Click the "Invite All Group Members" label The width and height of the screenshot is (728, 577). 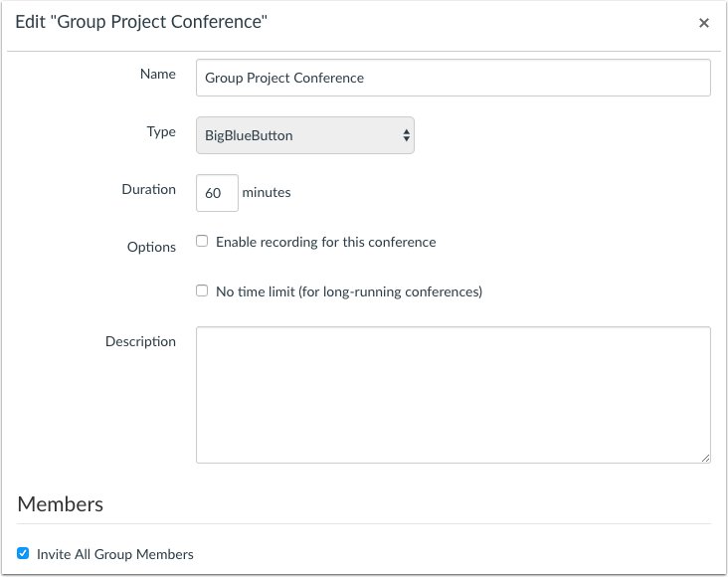point(114,554)
